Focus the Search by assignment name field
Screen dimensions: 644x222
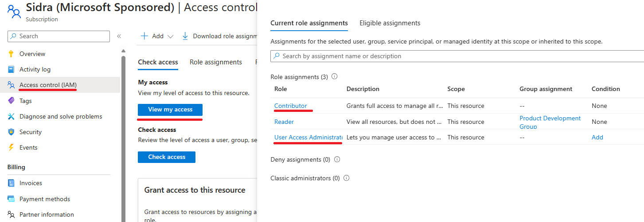457,56
